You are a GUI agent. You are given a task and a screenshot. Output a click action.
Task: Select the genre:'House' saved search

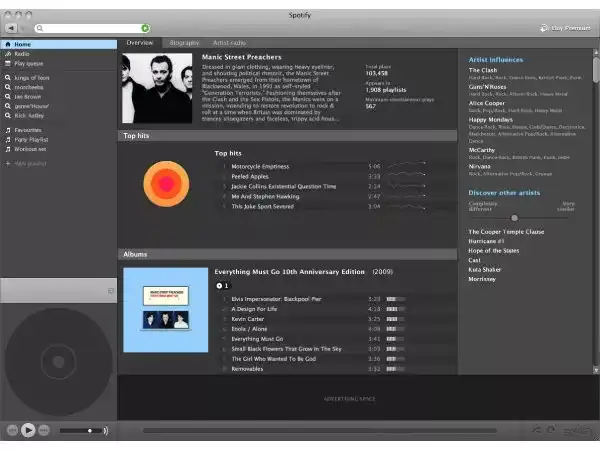coord(31,106)
